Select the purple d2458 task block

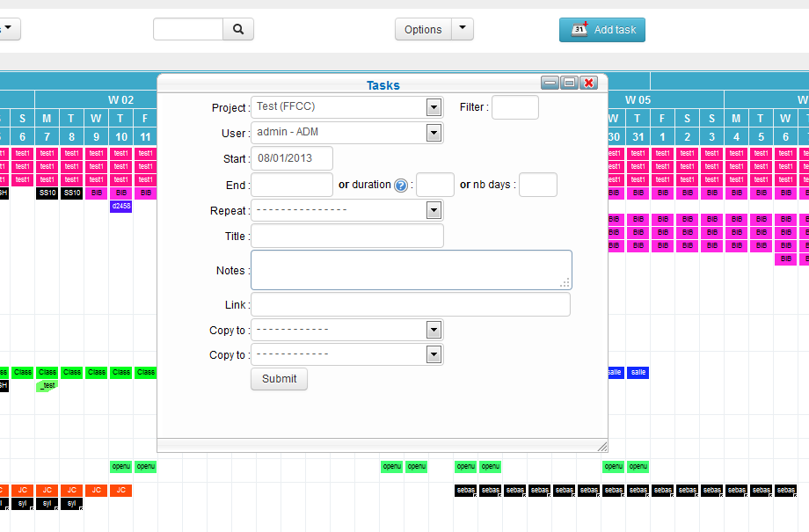click(x=121, y=207)
